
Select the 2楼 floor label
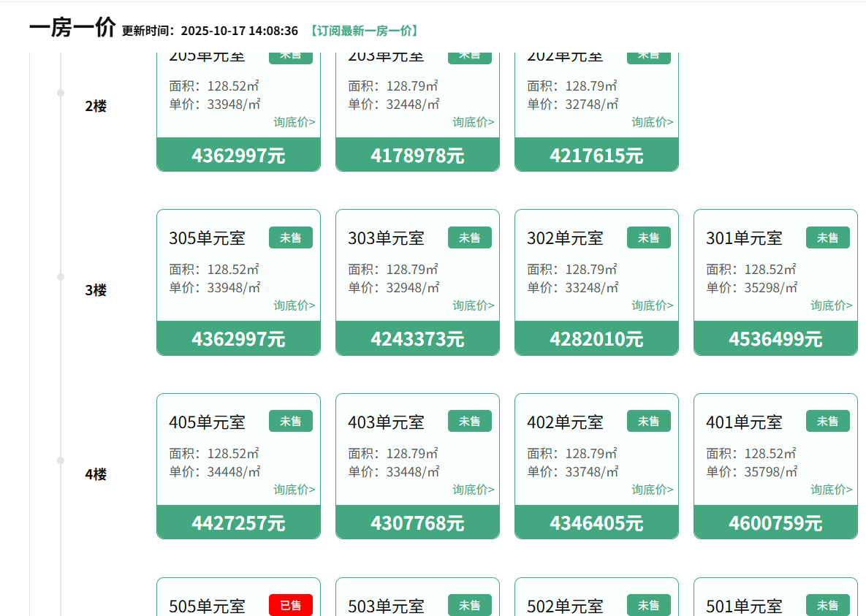pyautogui.click(x=96, y=106)
